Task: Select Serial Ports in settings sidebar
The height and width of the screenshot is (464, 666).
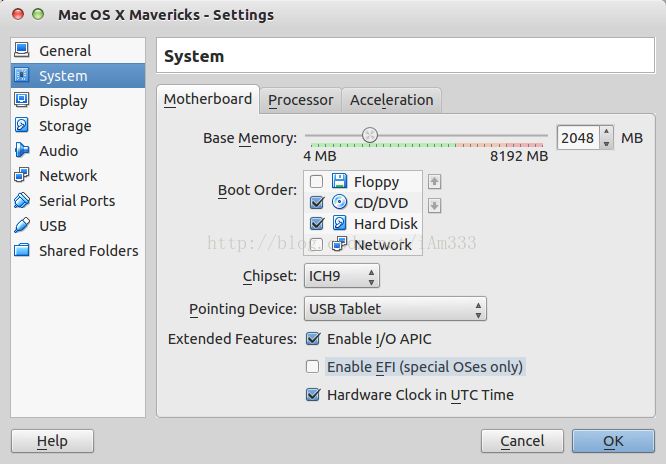Action: tap(78, 201)
